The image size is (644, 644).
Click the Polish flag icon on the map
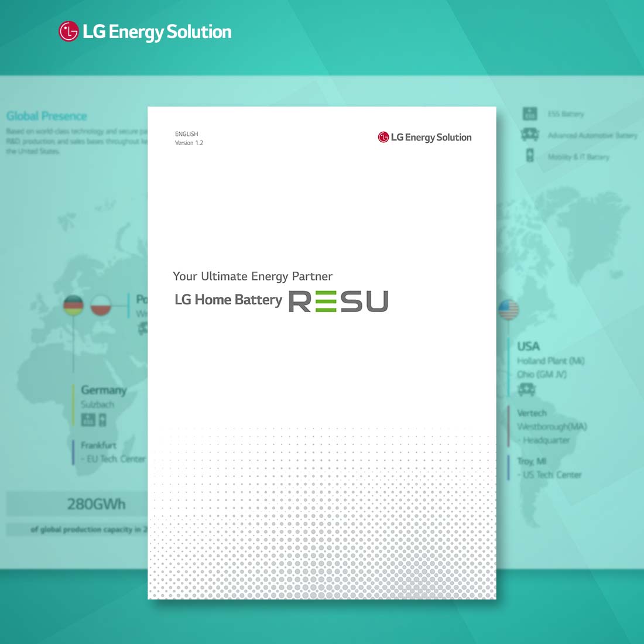coord(101,306)
